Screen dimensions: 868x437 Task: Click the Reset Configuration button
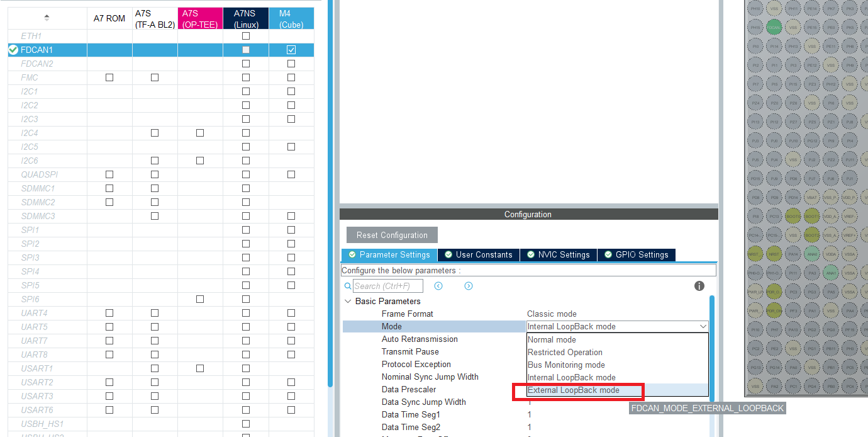pos(391,234)
